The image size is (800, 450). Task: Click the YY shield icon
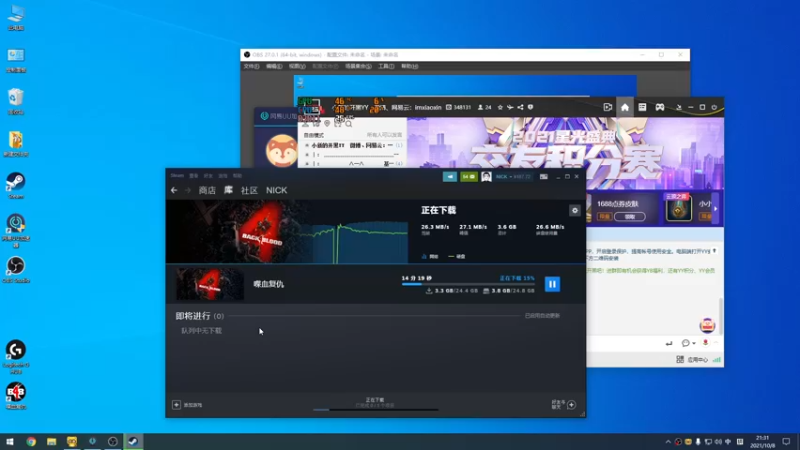(x=531, y=107)
